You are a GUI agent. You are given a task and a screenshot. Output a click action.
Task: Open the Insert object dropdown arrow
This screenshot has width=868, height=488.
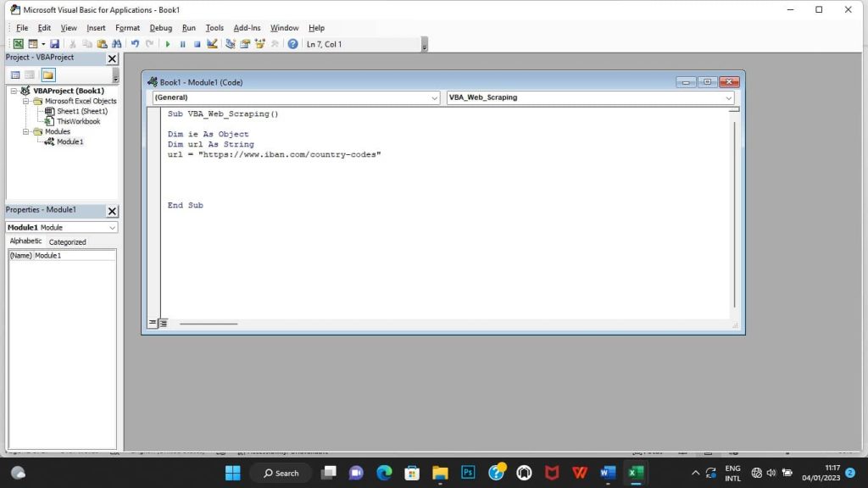point(43,44)
